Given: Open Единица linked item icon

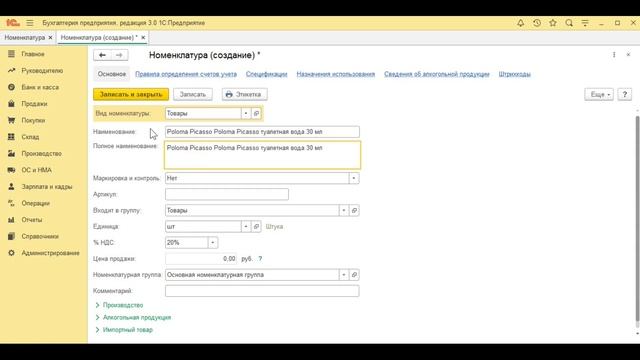Looking at the screenshot, I should pyautogui.click(x=256, y=227).
